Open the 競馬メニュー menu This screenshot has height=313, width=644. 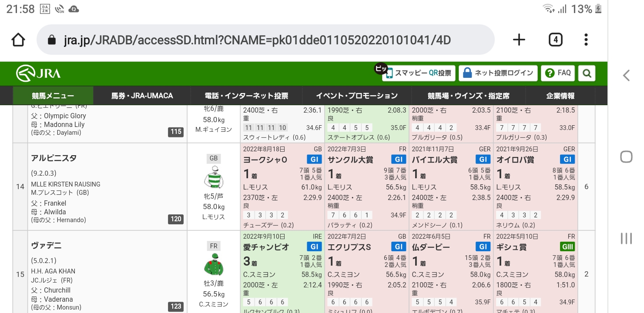click(x=53, y=96)
